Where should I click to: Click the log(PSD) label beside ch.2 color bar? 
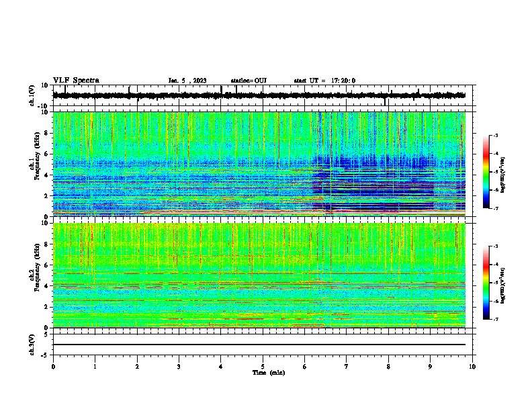point(503,286)
